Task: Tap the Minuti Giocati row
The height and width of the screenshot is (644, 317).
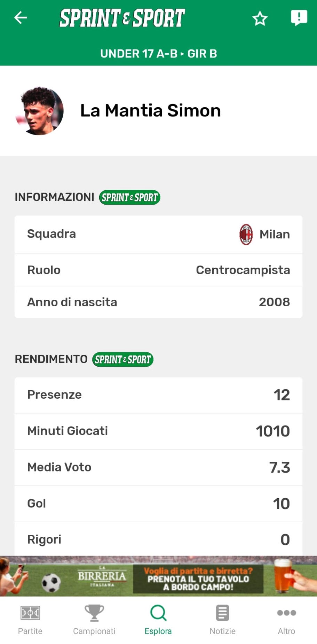Action: 158,431
